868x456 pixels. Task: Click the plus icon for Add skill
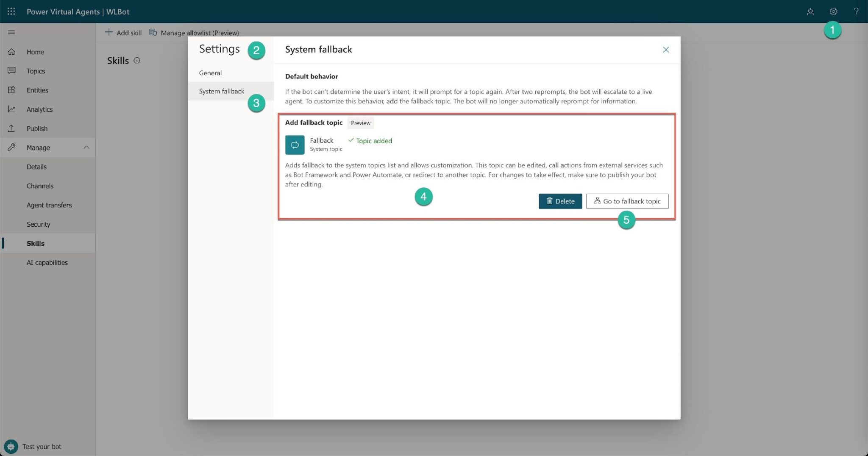[109, 32]
